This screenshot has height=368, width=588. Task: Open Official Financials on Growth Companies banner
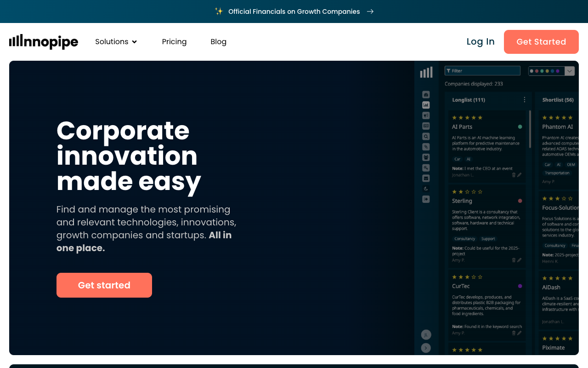pos(294,11)
